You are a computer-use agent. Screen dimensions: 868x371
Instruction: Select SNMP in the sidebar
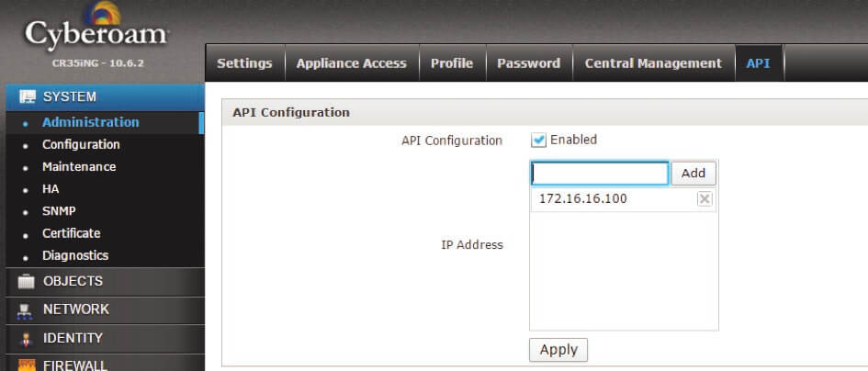coord(59,211)
